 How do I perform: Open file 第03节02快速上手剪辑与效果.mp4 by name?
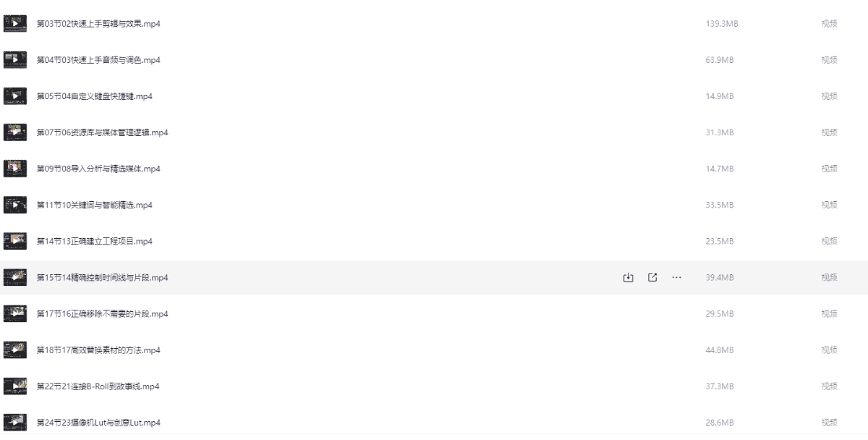(x=98, y=24)
